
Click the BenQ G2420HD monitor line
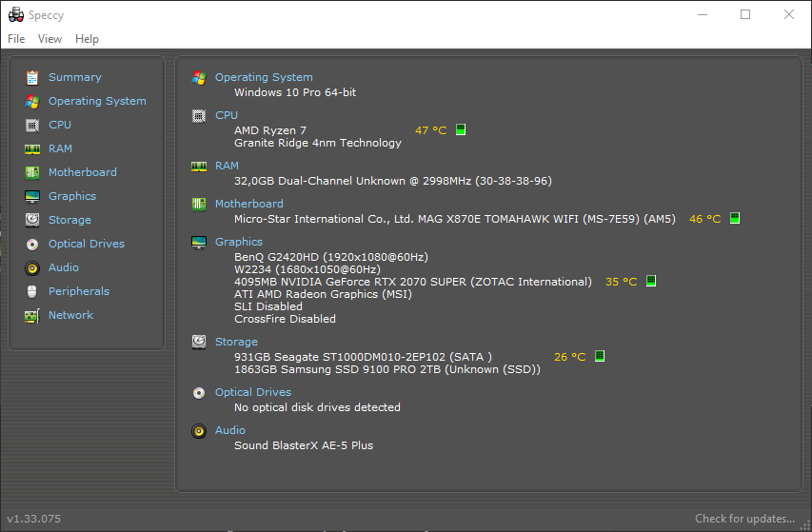[x=331, y=257]
